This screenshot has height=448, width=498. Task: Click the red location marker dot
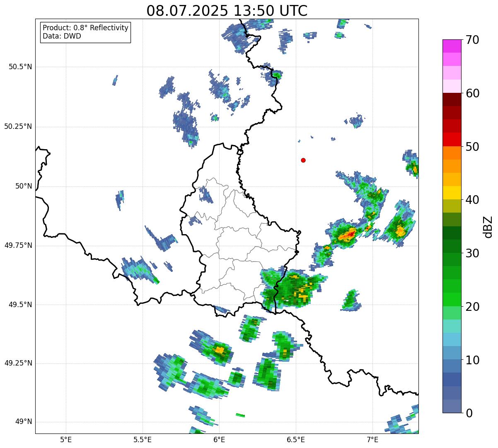303,160
